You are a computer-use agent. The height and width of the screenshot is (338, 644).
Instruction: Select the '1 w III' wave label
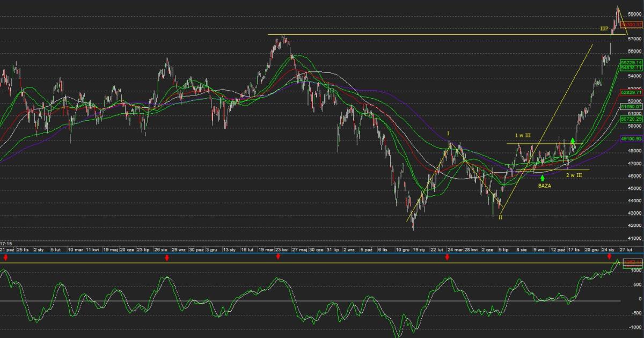[523, 136]
